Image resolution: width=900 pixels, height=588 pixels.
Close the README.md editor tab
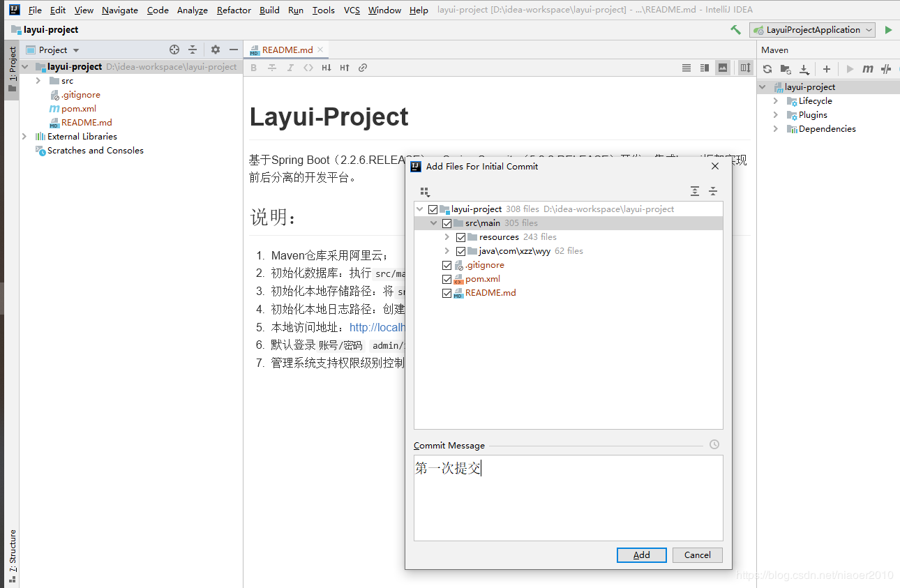(x=321, y=50)
